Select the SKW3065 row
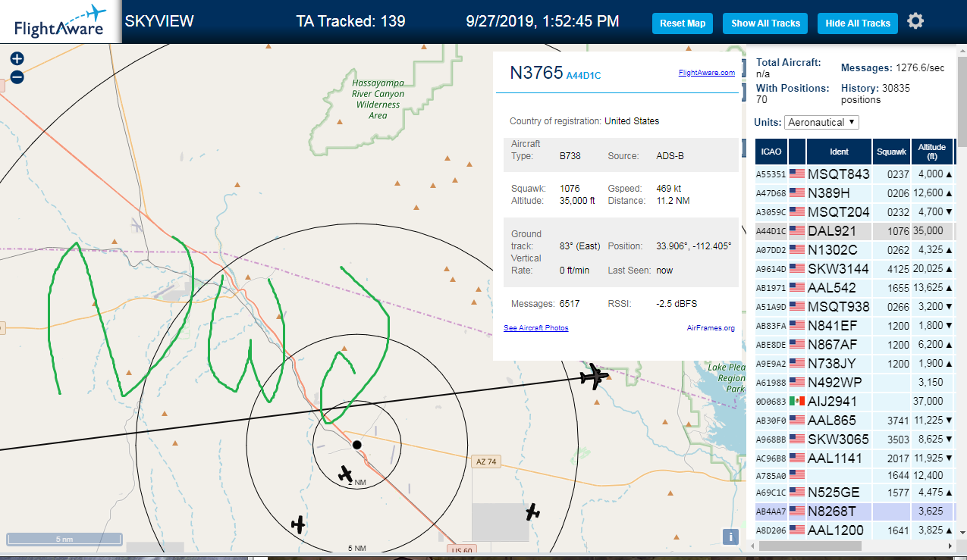This screenshot has height=560, width=967. pyautogui.click(x=854, y=440)
